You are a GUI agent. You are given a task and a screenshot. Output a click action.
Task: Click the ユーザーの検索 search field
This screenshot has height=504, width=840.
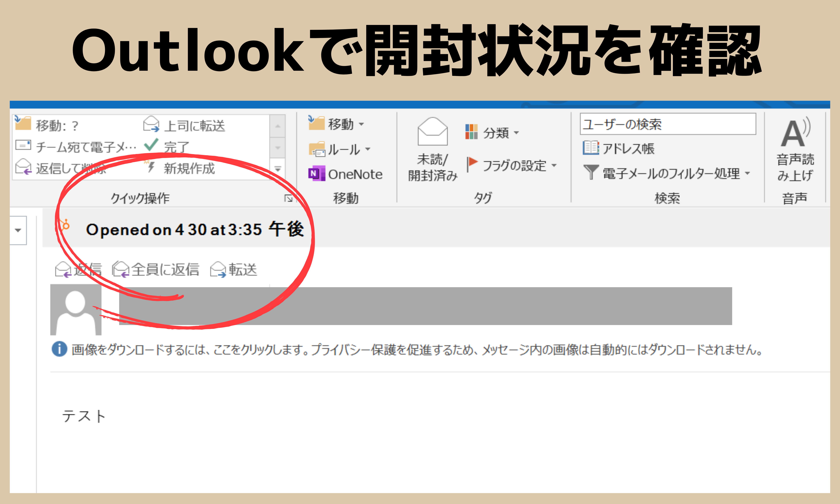(668, 124)
